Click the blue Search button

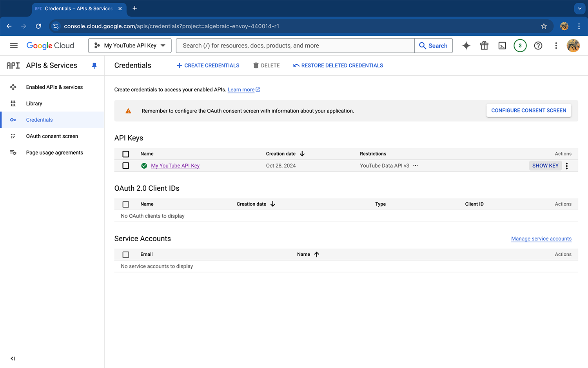[x=434, y=46]
